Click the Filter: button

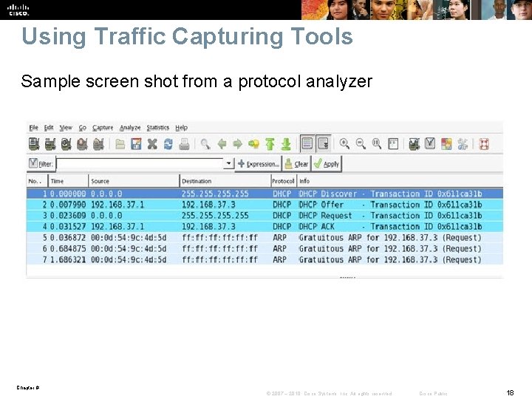[x=41, y=164]
